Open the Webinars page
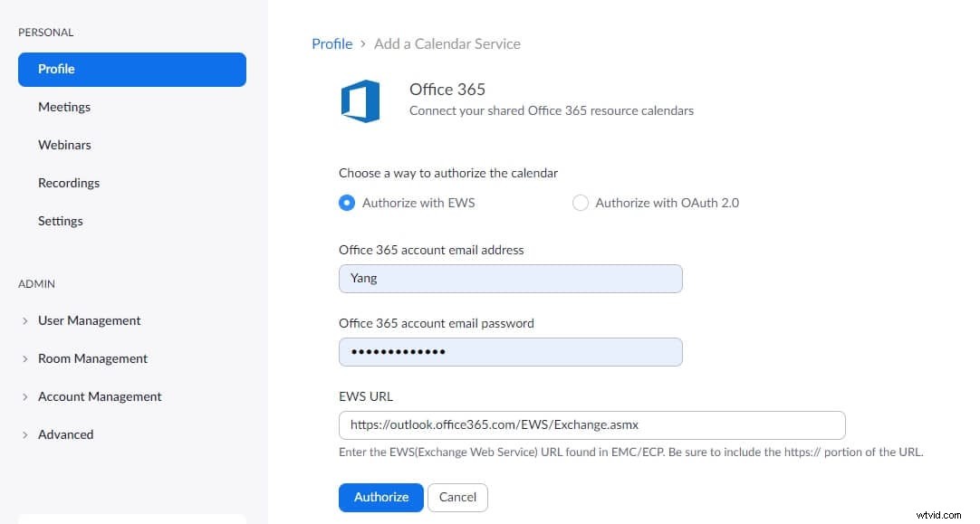Viewport: 980px width, 524px height. [x=64, y=145]
